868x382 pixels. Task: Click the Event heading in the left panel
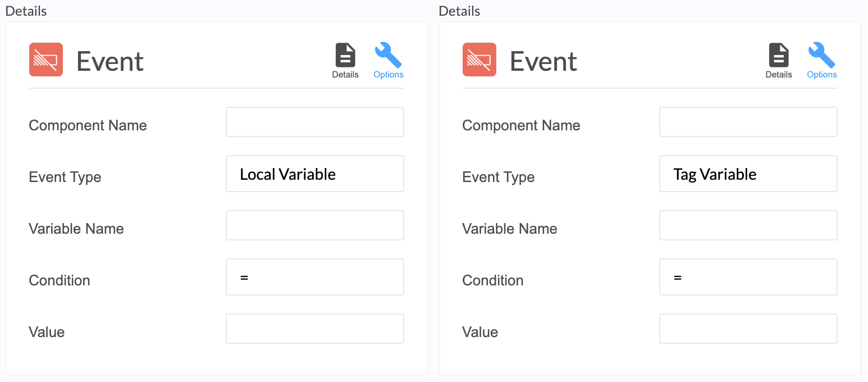coord(110,61)
